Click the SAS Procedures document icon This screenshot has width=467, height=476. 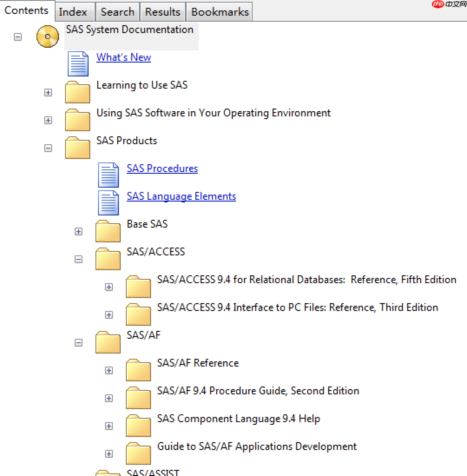coord(109,175)
